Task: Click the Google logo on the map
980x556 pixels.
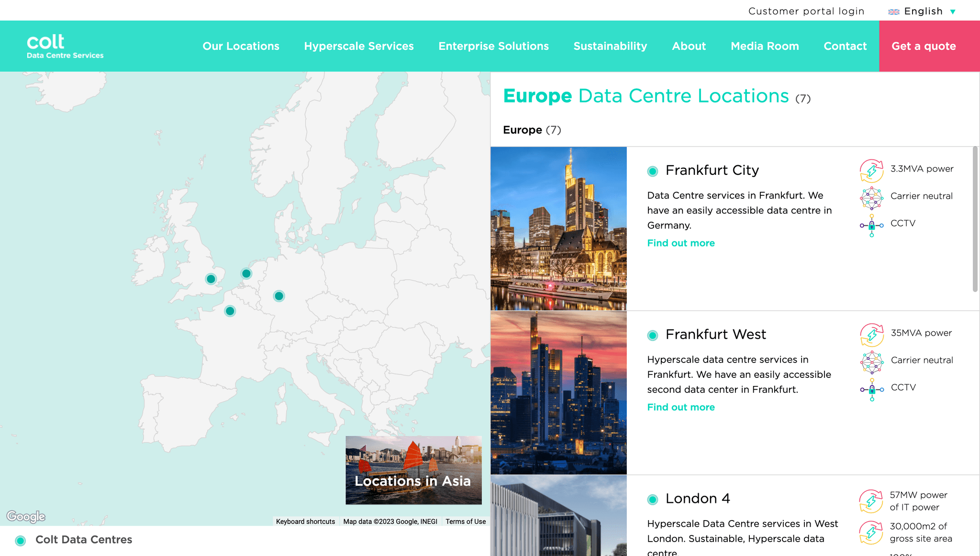Action: (x=26, y=516)
